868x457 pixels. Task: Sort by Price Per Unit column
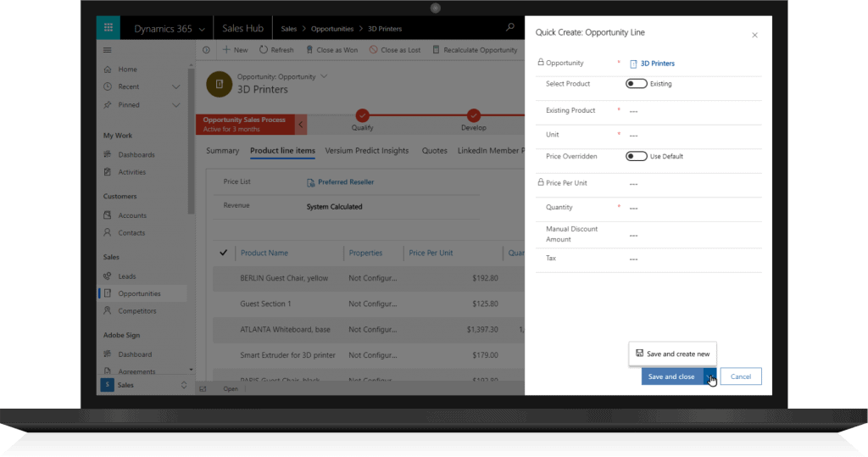pyautogui.click(x=431, y=253)
